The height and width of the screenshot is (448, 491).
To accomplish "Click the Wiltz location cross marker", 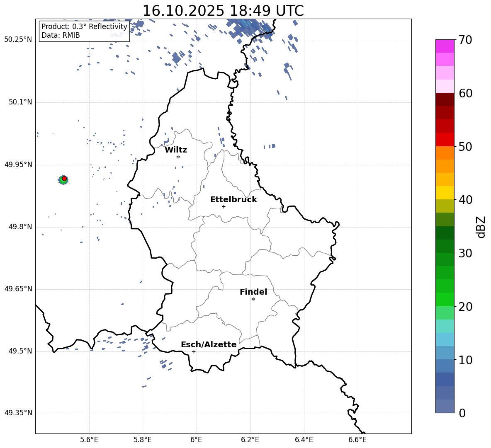I will 178,157.
